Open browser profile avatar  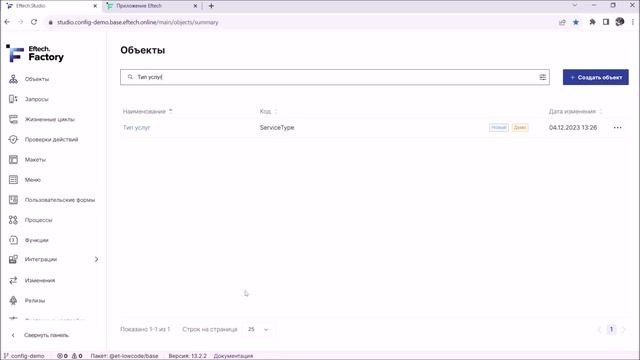(x=620, y=22)
